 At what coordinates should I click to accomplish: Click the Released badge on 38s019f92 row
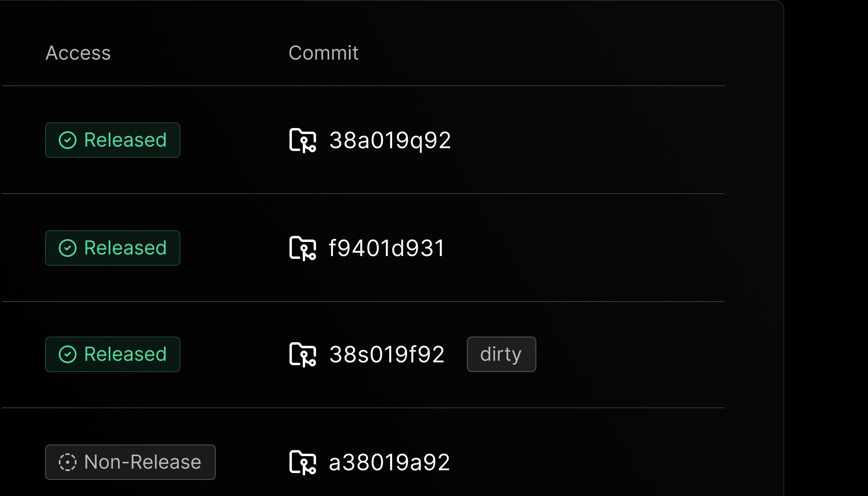click(112, 354)
